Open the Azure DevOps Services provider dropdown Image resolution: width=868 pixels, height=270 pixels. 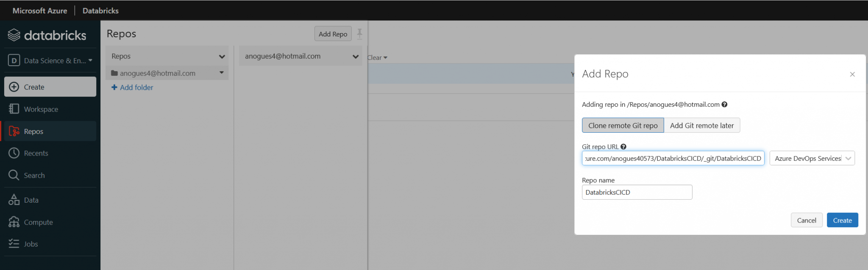(812, 158)
